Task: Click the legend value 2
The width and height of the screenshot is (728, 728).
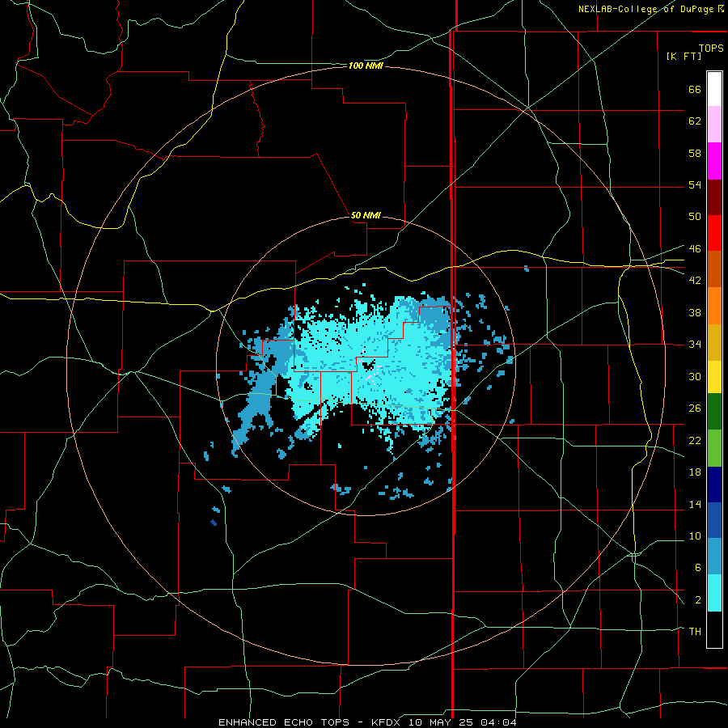Action: point(697,600)
